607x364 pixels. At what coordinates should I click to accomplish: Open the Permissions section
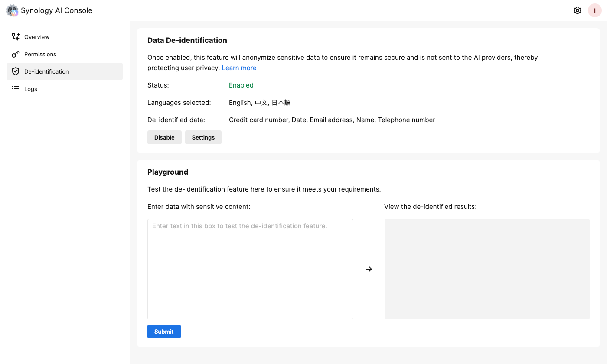pyautogui.click(x=40, y=54)
